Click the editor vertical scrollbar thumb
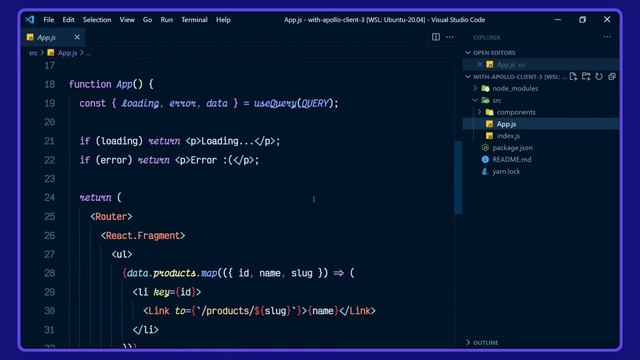640x360 pixels. click(458, 177)
